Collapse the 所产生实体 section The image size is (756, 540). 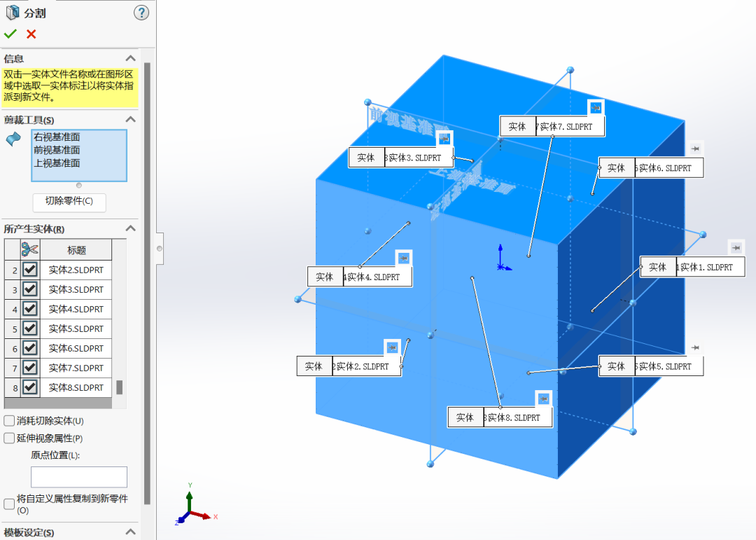[130, 229]
